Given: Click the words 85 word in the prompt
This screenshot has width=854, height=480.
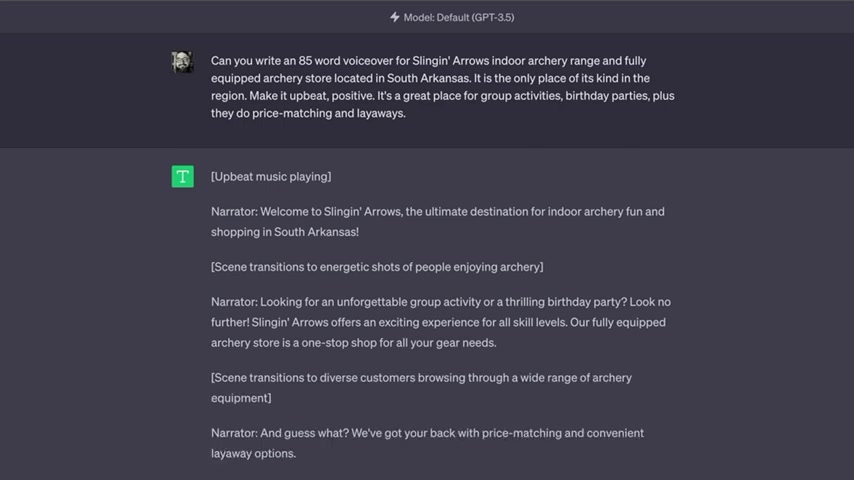Looking at the screenshot, I should coord(319,60).
